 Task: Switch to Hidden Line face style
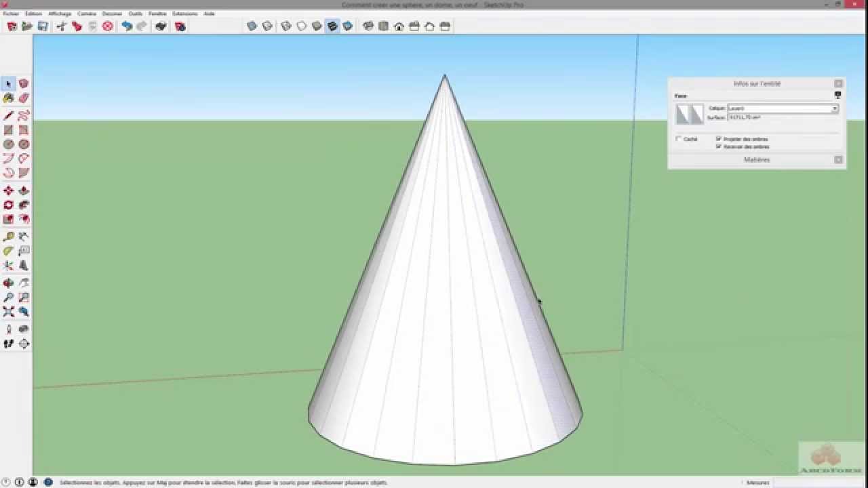point(302,26)
